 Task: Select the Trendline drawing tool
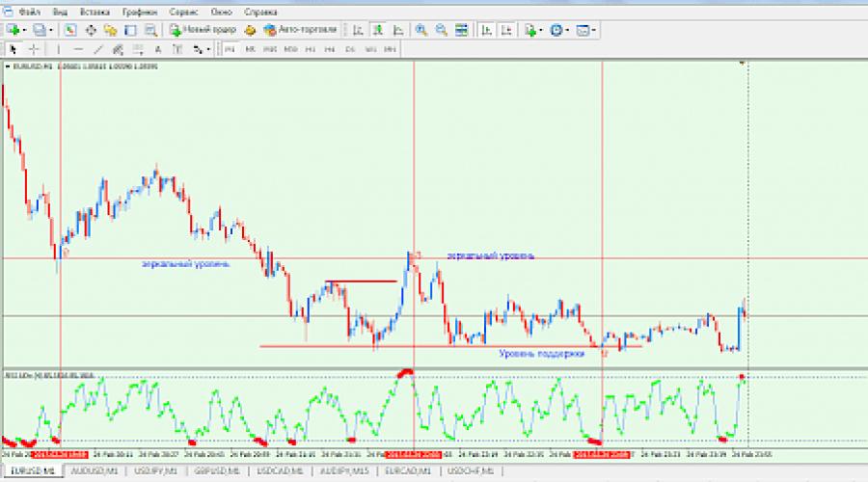click(98, 49)
